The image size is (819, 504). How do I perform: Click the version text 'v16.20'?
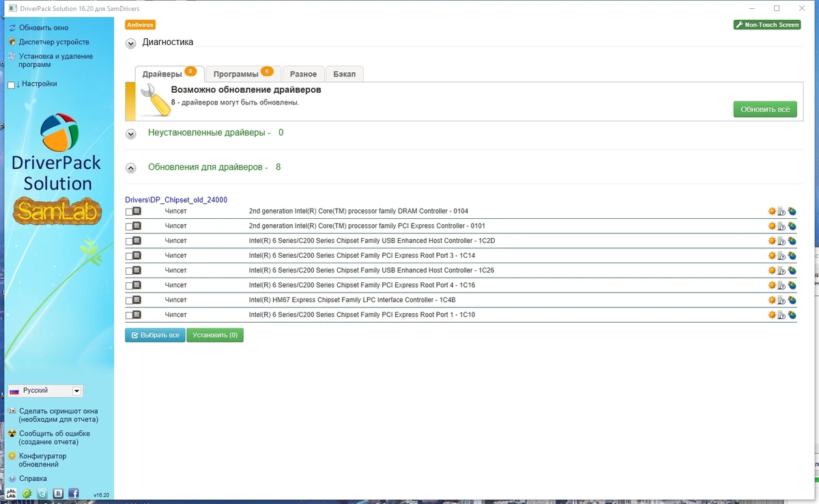[101, 495]
